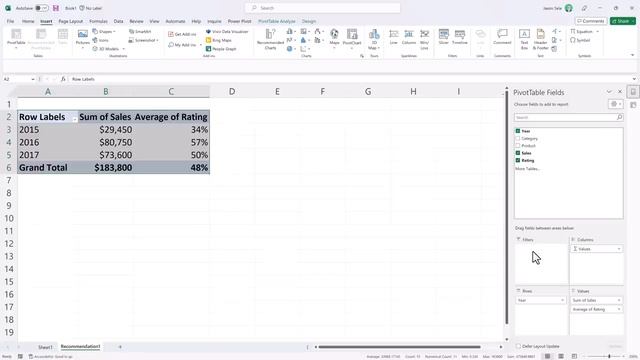Click in the PivotTable field search box
Image resolution: width=640 pixels, height=360 pixels.
569,118
